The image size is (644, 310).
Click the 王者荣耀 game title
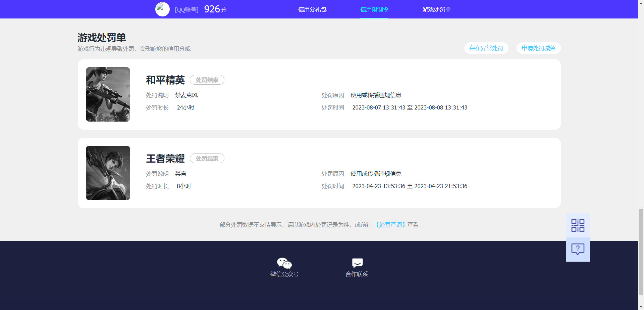(165, 159)
